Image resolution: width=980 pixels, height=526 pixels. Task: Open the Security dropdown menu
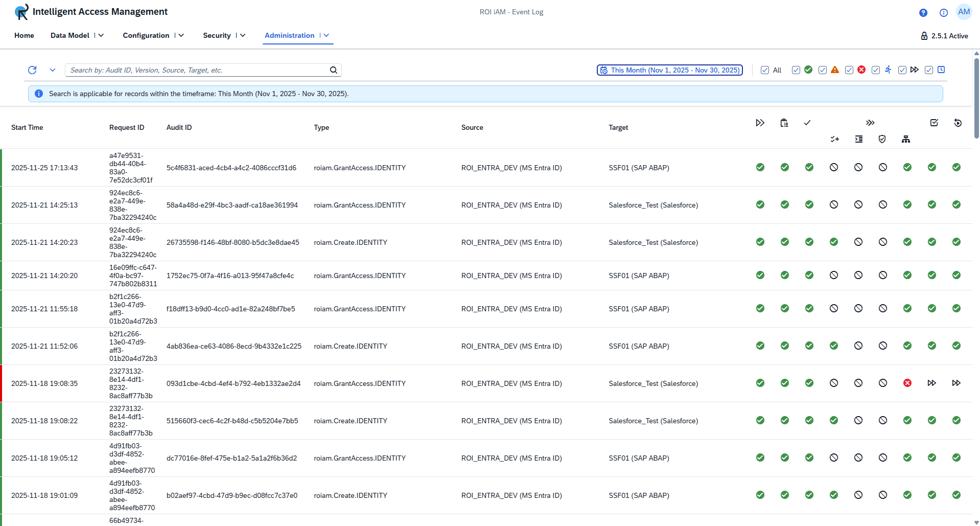point(223,35)
